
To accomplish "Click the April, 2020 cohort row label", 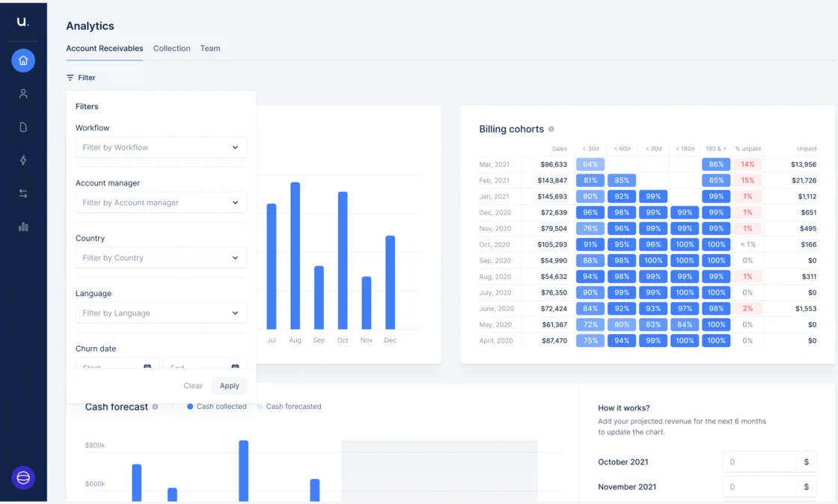I will pyautogui.click(x=496, y=341).
